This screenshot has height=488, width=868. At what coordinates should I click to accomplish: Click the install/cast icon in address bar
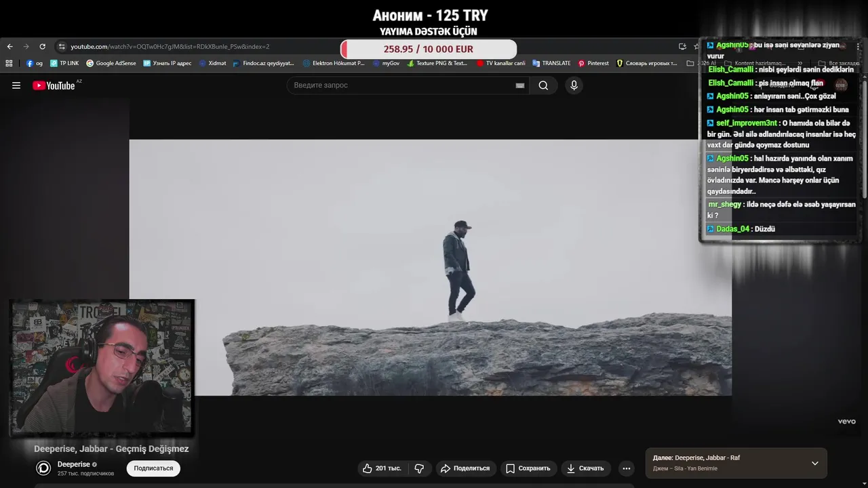click(682, 47)
